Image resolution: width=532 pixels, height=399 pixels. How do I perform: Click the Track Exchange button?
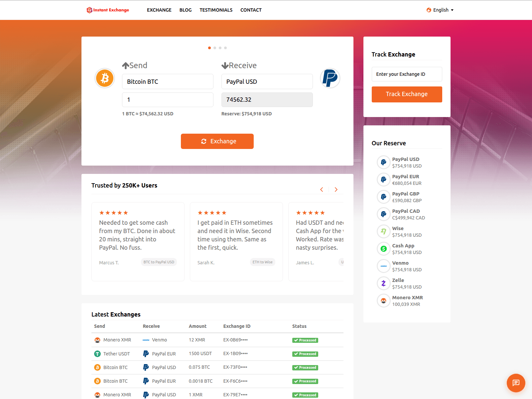click(x=407, y=94)
